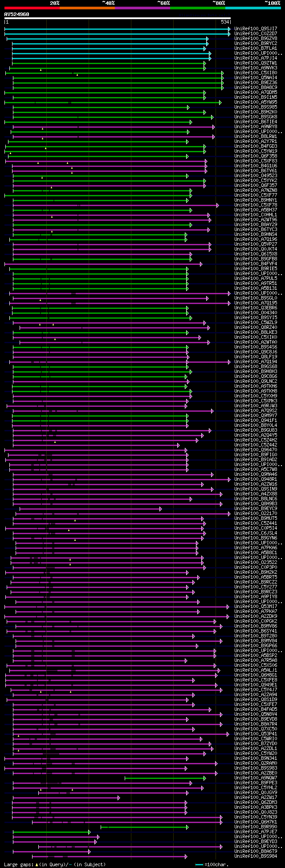Select the UniRef100_C5XF83 hit label
285x868 pixels.
coord(256,161)
